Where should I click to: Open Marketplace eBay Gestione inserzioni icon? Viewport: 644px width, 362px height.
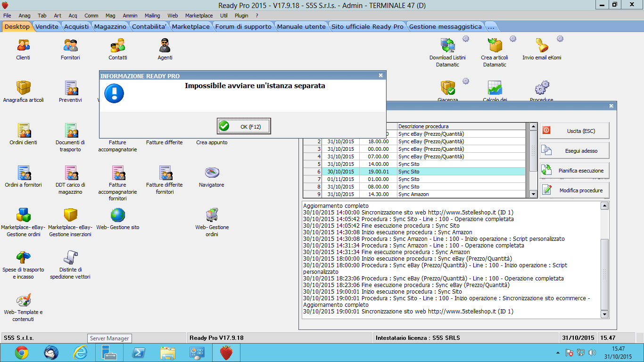click(x=70, y=215)
